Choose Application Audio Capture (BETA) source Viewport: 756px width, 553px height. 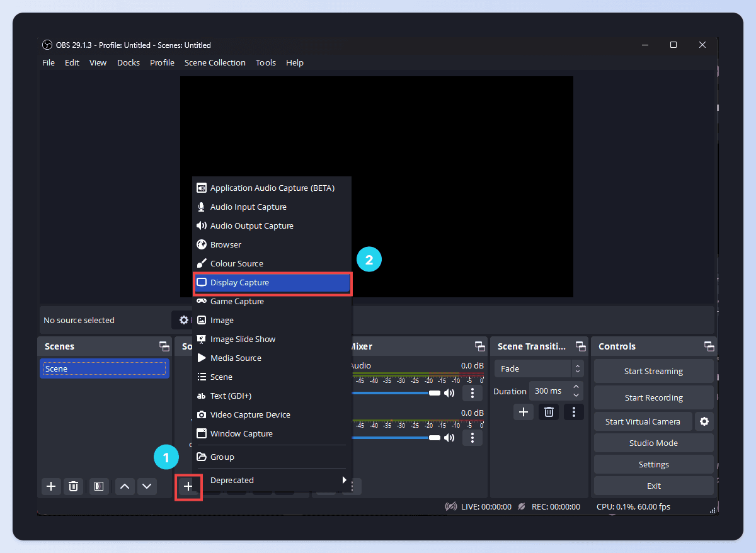coord(272,188)
